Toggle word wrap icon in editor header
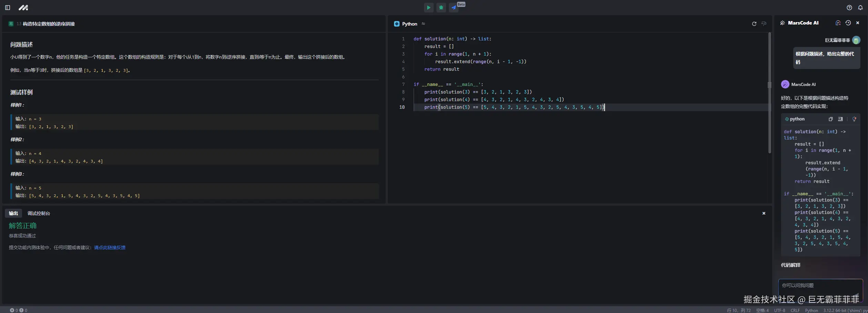Image resolution: width=868 pixels, height=313 pixels. (764, 24)
